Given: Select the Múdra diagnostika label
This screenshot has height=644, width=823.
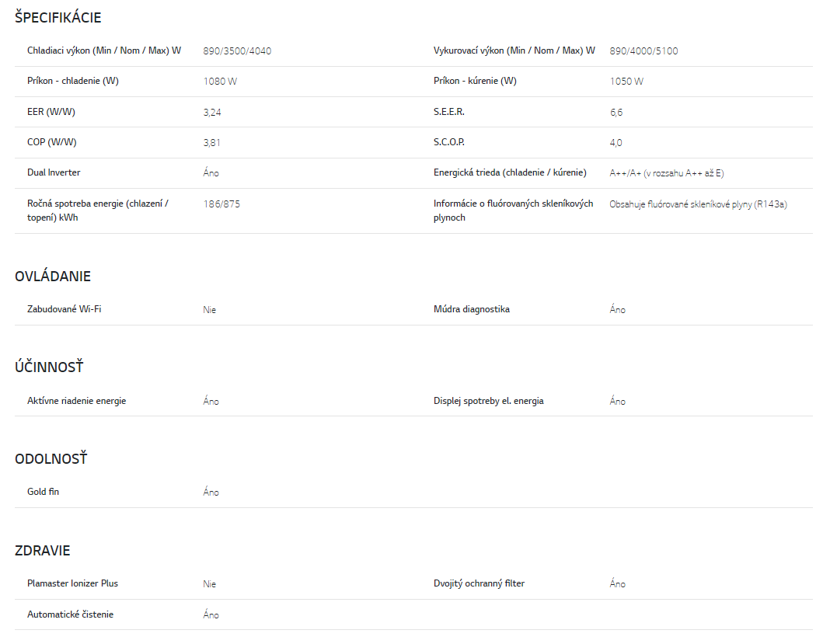Looking at the screenshot, I should pyautogui.click(x=471, y=308).
